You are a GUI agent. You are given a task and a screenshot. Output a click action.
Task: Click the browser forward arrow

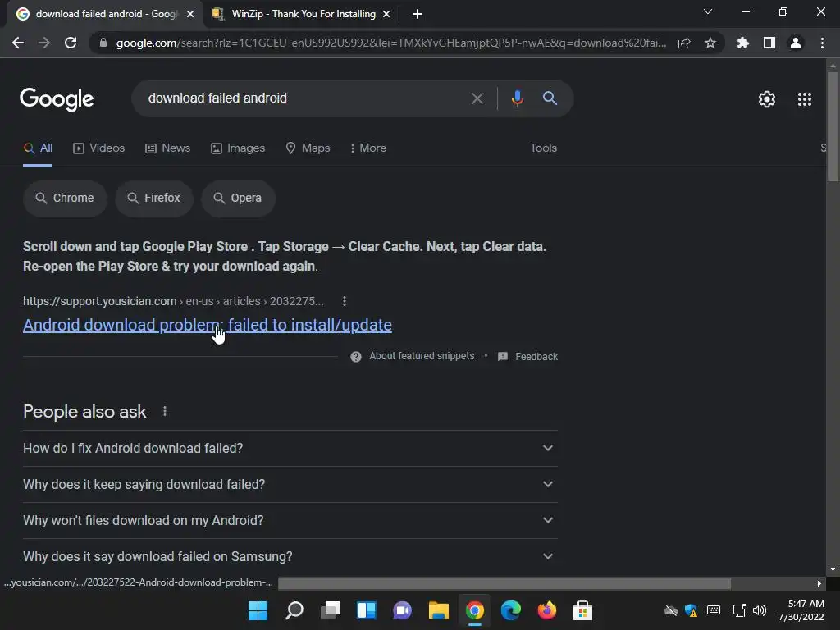coord(44,43)
